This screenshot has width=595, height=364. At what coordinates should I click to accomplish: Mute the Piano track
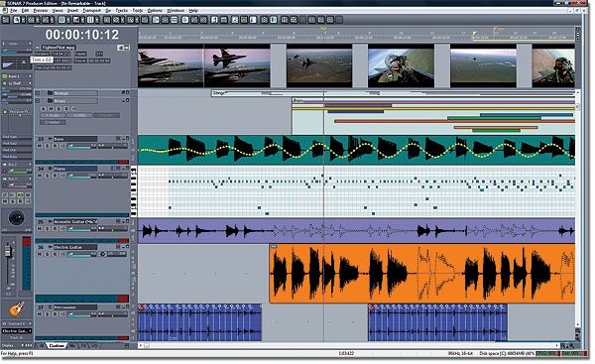pyautogui.click(x=40, y=176)
